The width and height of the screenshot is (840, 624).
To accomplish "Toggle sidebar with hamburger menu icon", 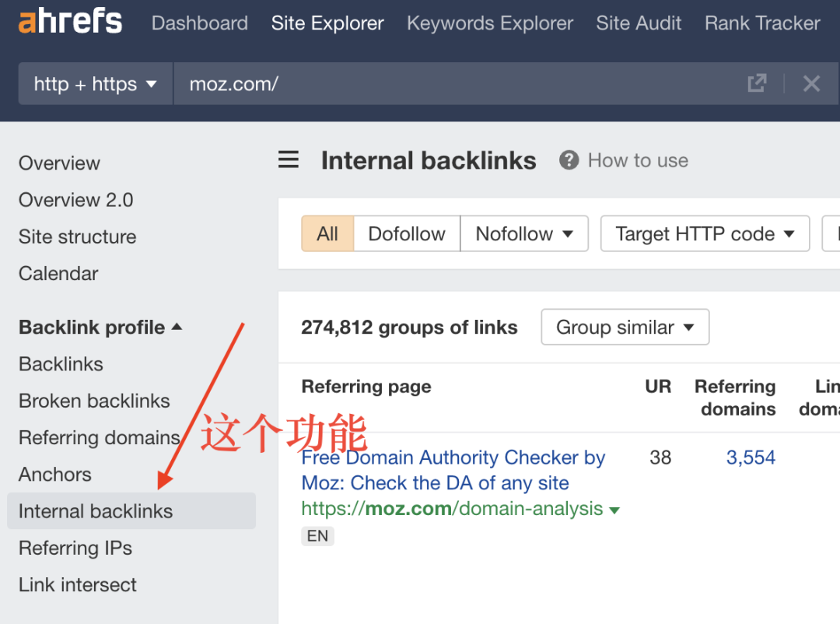I will point(289,160).
